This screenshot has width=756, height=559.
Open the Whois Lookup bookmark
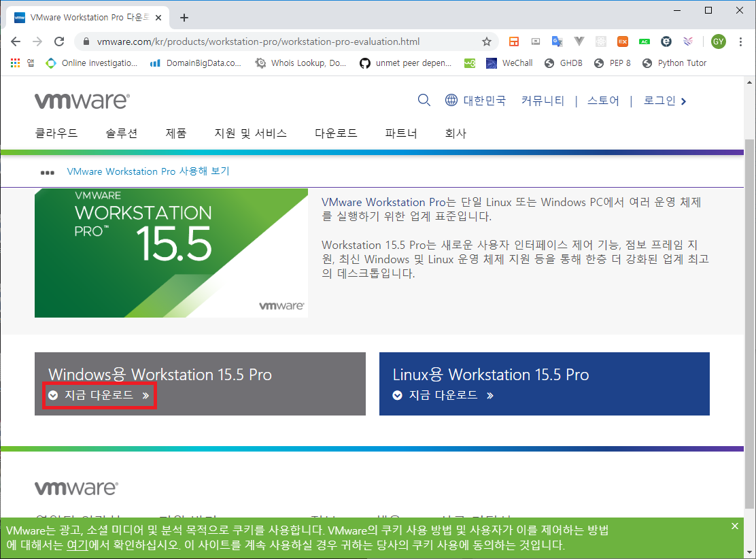click(301, 63)
